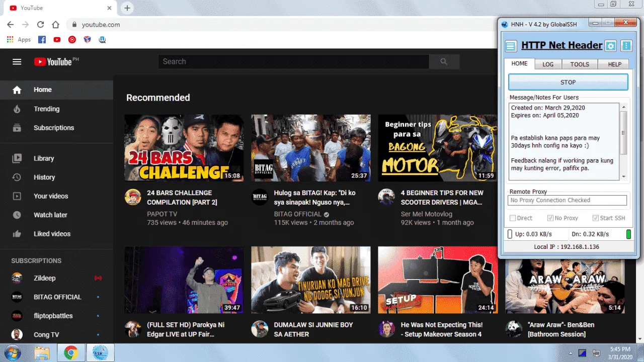Open "Araw Araw"- Ben&Ben video title
644x362 pixels.
(x=561, y=329)
